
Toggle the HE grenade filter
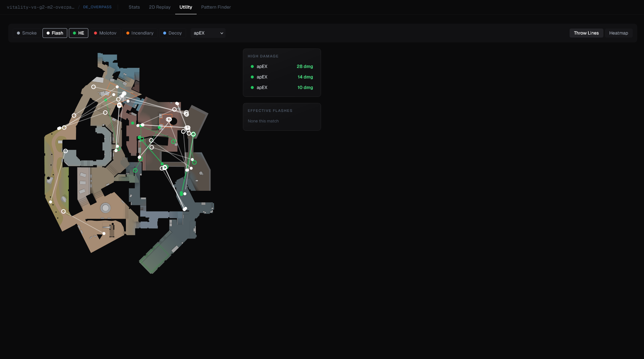point(79,33)
